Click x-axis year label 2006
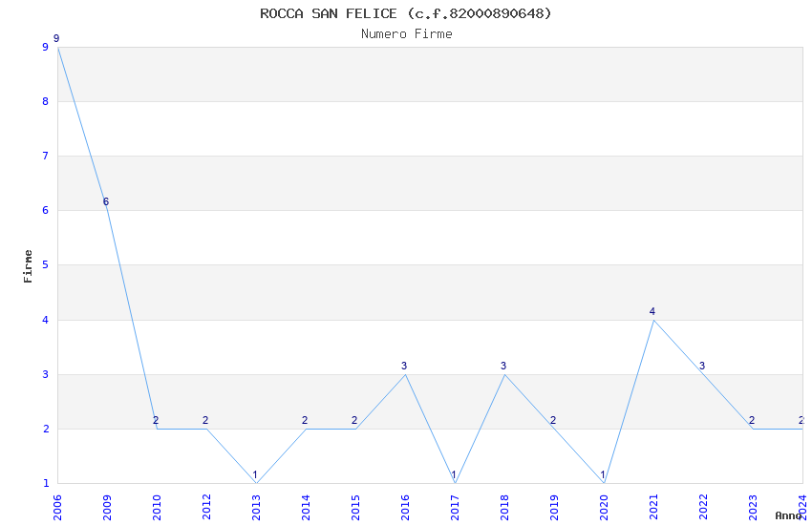This screenshot has height=525, width=812. [x=57, y=507]
